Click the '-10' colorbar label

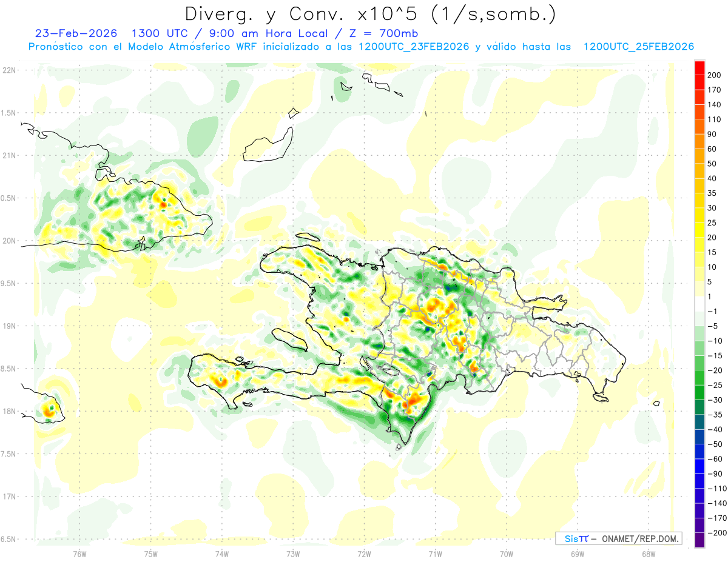point(716,341)
